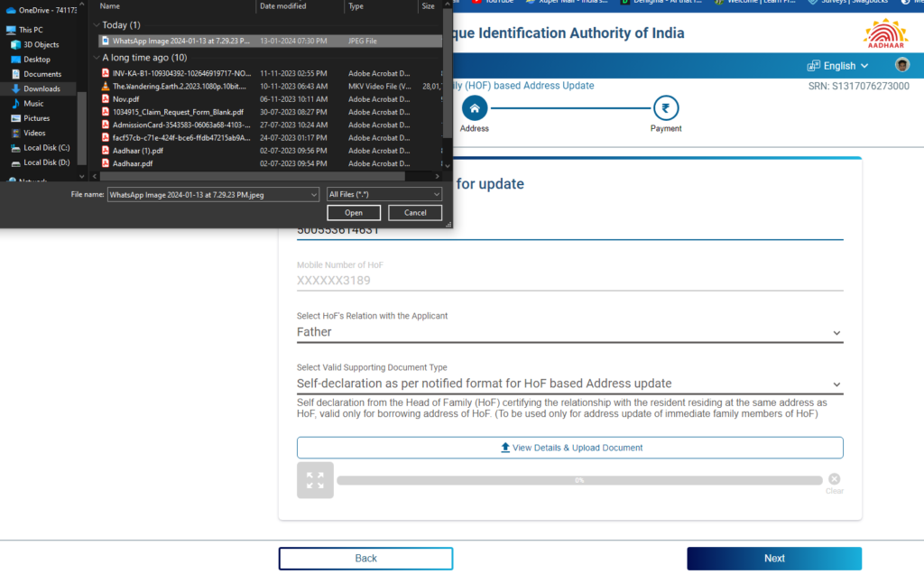The width and height of the screenshot is (924, 574).
Task: Open OneDrive in the file dialog sidebar
Action: pos(41,10)
